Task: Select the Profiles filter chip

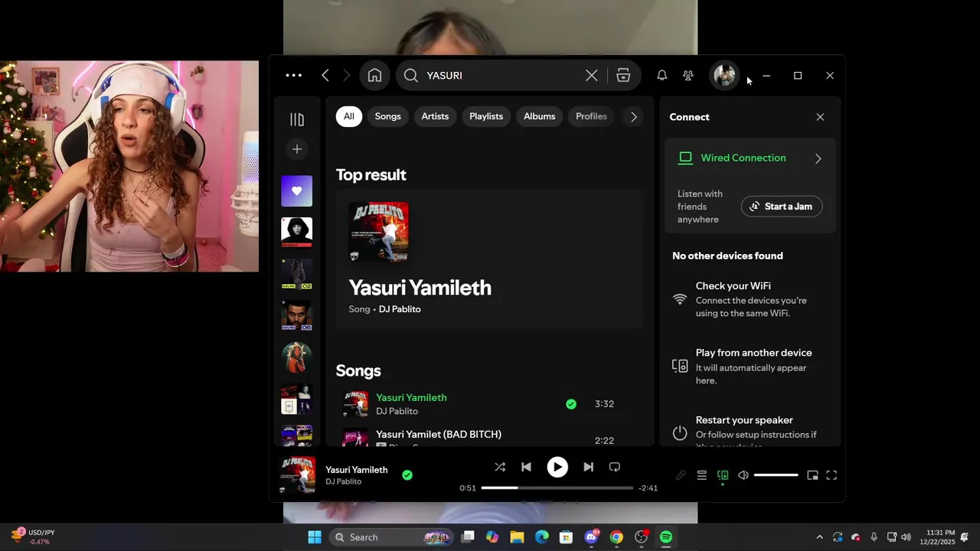Action: tap(591, 116)
